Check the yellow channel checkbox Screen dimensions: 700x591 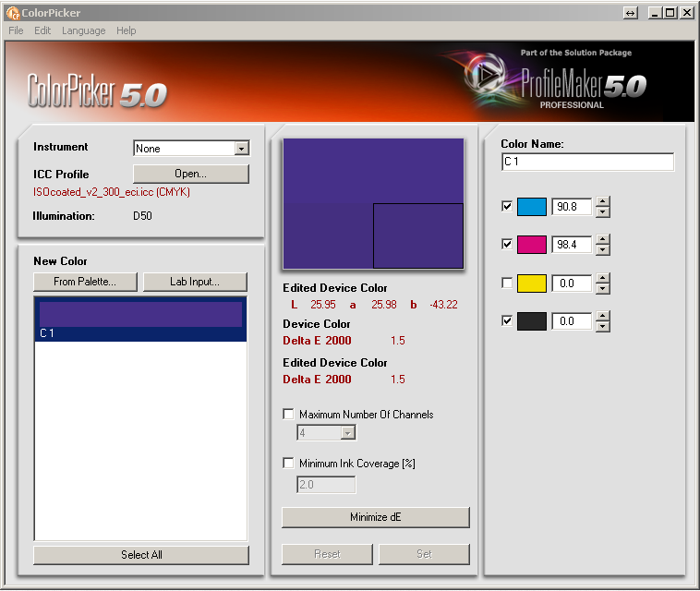(x=507, y=283)
